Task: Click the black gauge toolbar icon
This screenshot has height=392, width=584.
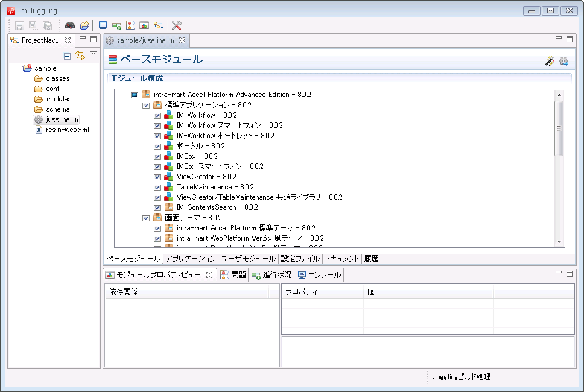Action: point(69,25)
